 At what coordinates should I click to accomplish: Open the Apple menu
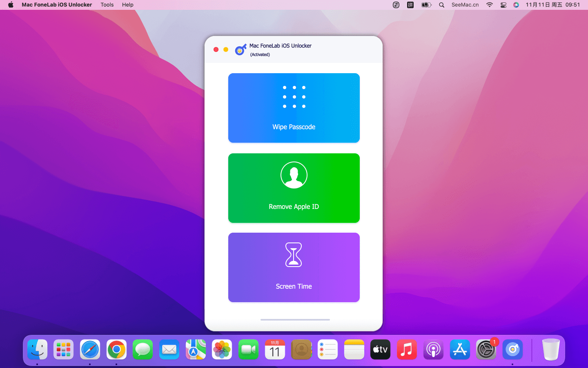[11, 5]
